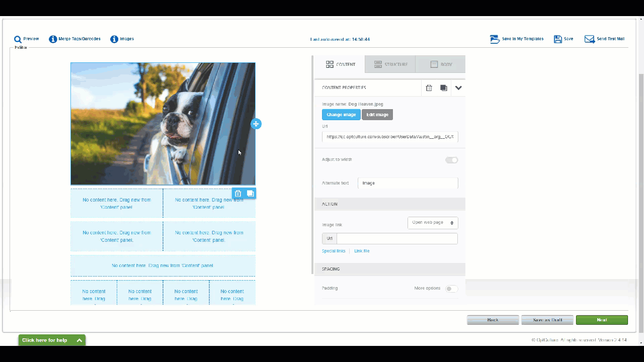The image size is (644, 362).
Task: Collapse the Content Properties panel chevron
Action: tap(458, 88)
